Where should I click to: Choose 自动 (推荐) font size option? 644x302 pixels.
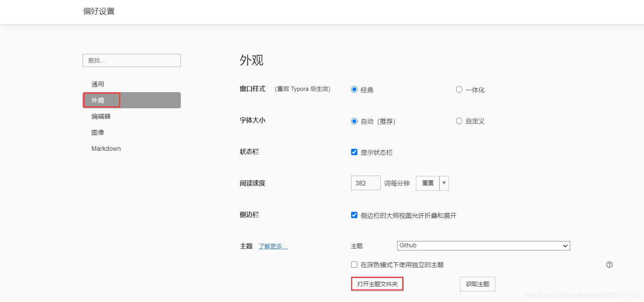(x=354, y=121)
